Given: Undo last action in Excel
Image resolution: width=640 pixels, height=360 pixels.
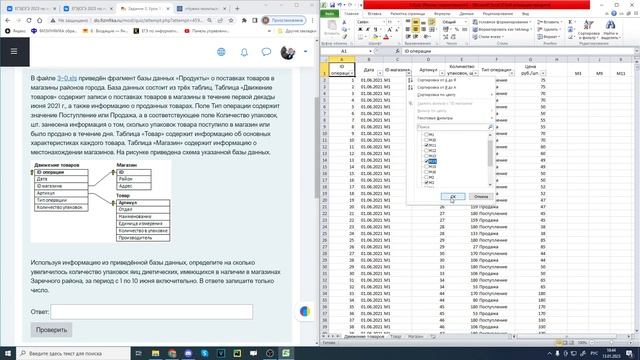Looking at the screenshot, I should 339,5.
